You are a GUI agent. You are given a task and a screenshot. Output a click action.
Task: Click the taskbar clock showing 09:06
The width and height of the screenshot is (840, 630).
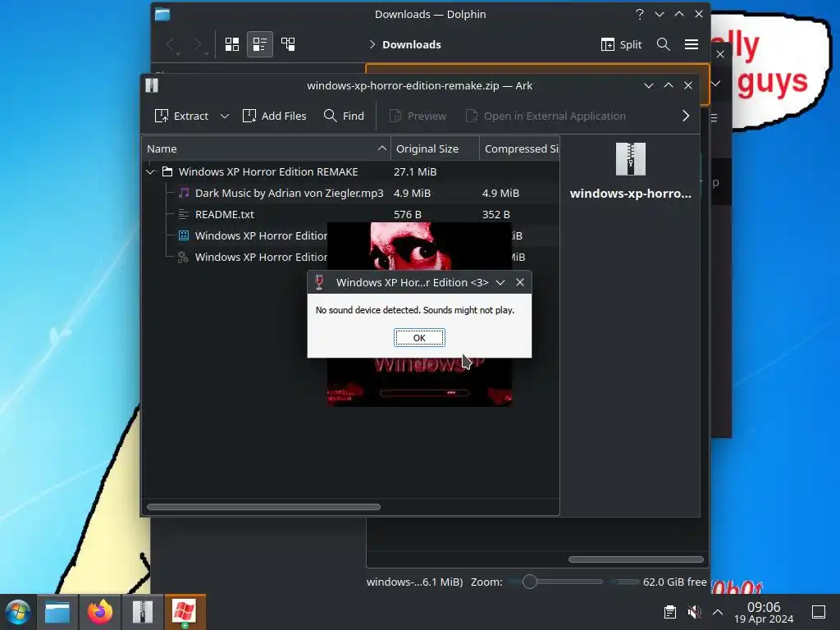point(764,612)
